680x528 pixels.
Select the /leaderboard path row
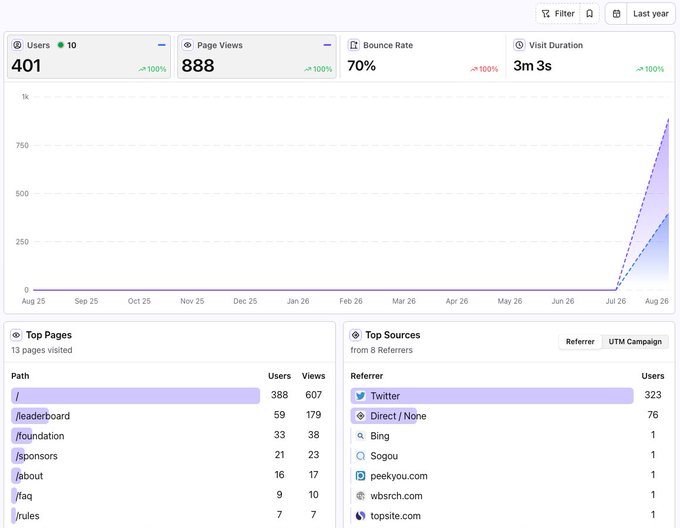pyautogui.click(x=168, y=416)
